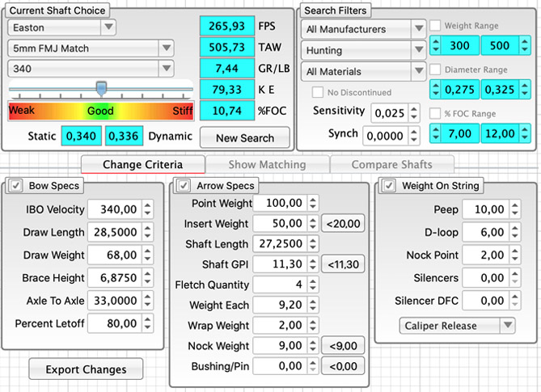This screenshot has height=392, width=541.
Task: Click the diameter 0,275 stepper arrows
Action: (435, 89)
